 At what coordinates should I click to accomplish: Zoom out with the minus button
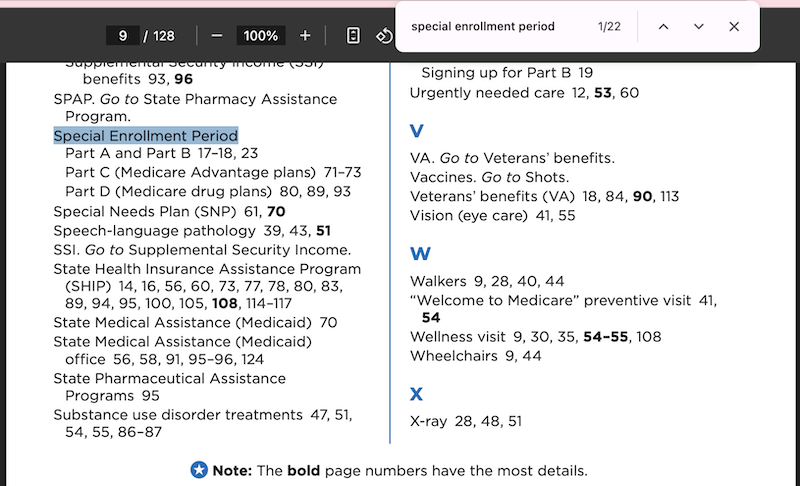217,36
